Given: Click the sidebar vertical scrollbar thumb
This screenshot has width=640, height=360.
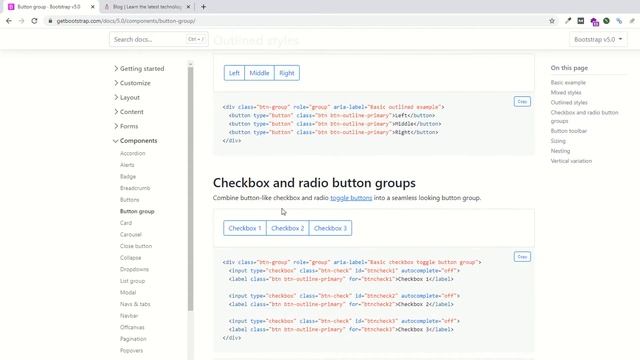Looking at the screenshot, I should [x=190, y=189].
